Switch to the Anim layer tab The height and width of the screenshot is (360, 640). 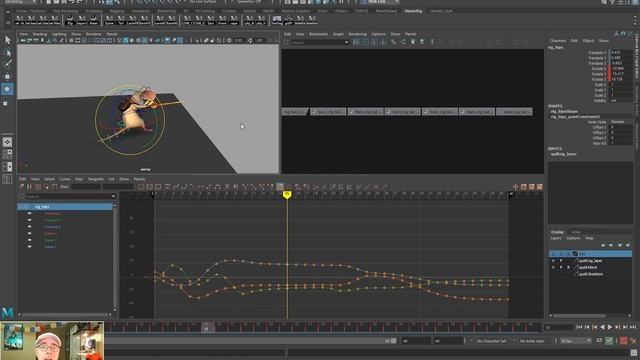tap(576, 232)
